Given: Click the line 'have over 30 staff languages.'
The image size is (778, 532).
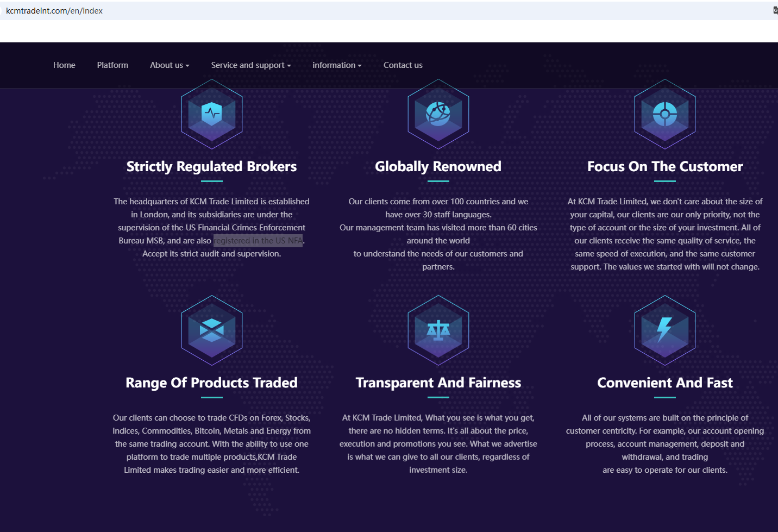Looking at the screenshot, I should (438, 215).
